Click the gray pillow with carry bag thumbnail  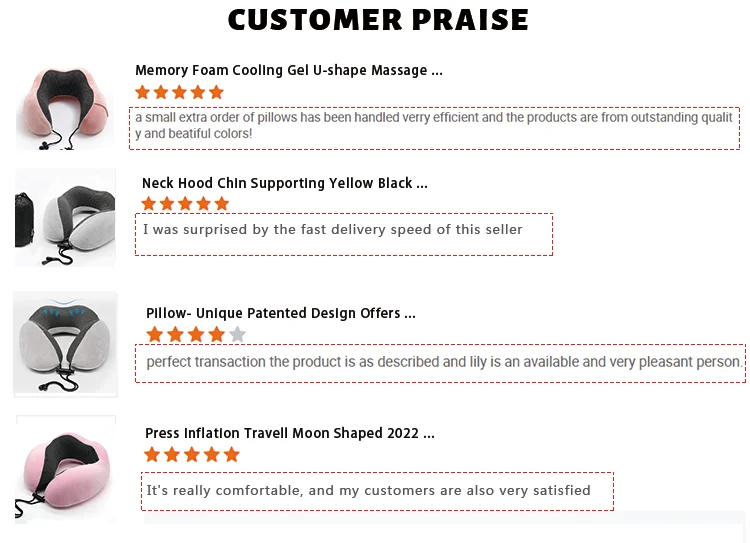(x=66, y=217)
